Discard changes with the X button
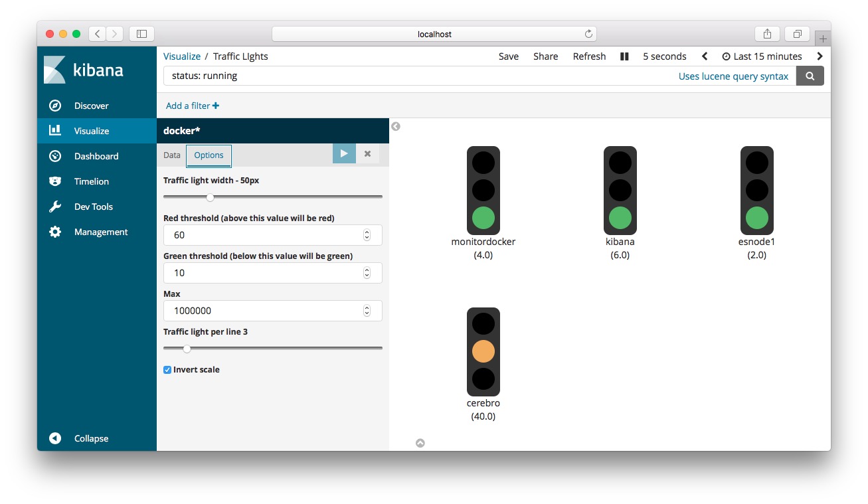Screen dimensions: 868x504 click(x=367, y=153)
